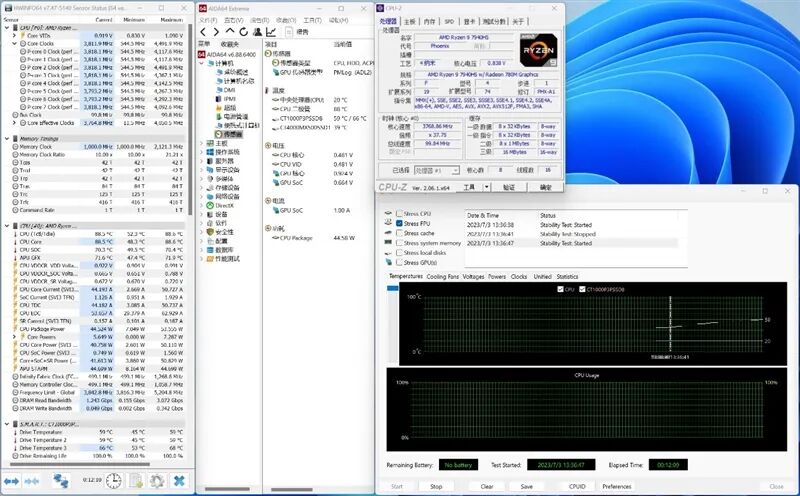Screen dimensions: 800x496
Task: Open AIDA64 graph chart toolbar icon
Action: click(x=271, y=32)
